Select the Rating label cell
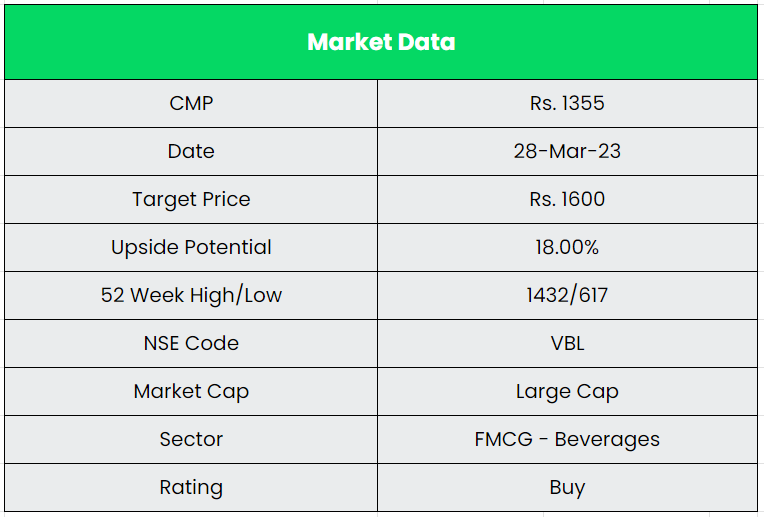Screen dimensions: 764x517 [x=191, y=487]
